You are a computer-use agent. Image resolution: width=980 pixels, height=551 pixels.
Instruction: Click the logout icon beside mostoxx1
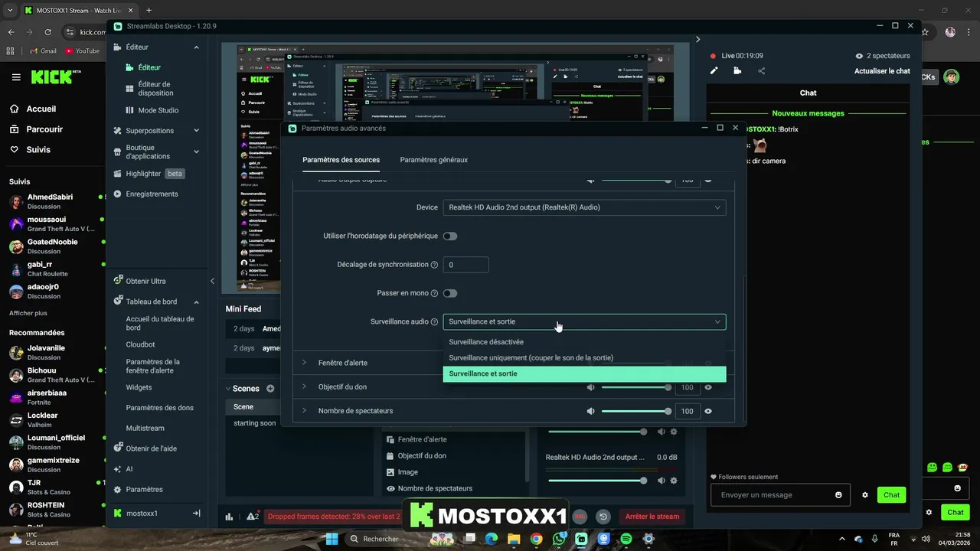[x=197, y=514]
